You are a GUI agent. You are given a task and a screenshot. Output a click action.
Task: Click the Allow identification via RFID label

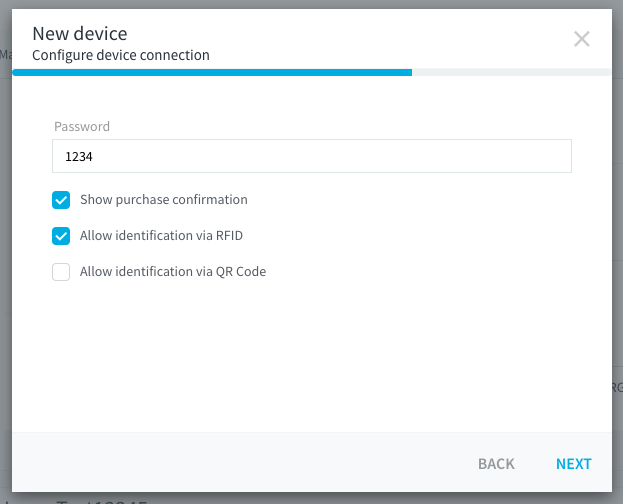click(161, 236)
